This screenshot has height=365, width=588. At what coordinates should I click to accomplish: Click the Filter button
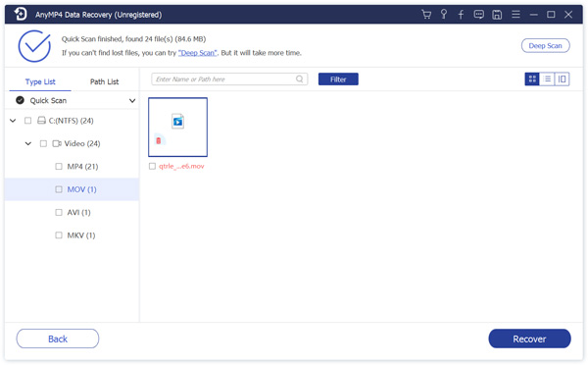tap(338, 79)
